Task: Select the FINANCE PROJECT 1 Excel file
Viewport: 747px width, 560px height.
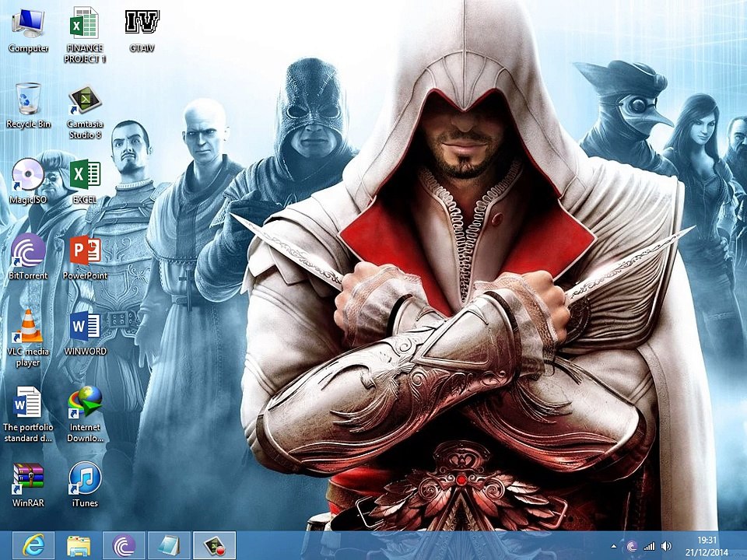Action: point(85,36)
